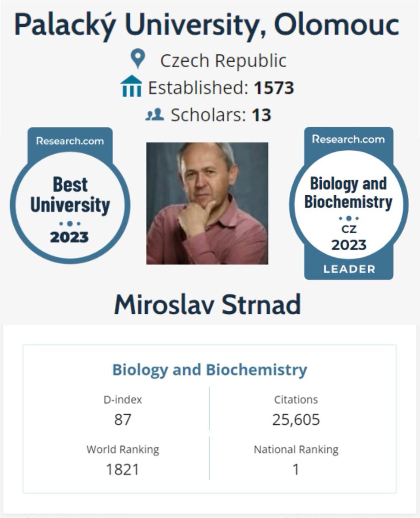Open the Biology and Biochemistry Leader badge
The height and width of the screenshot is (518, 420).
(x=348, y=203)
